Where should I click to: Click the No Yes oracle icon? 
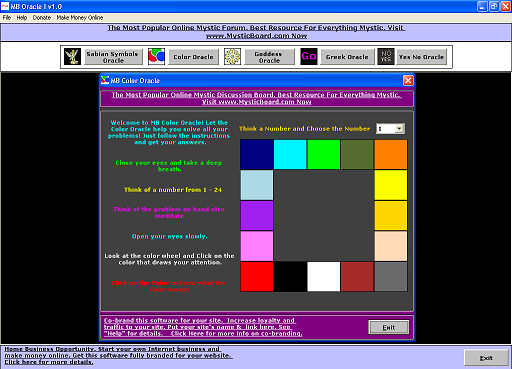386,56
